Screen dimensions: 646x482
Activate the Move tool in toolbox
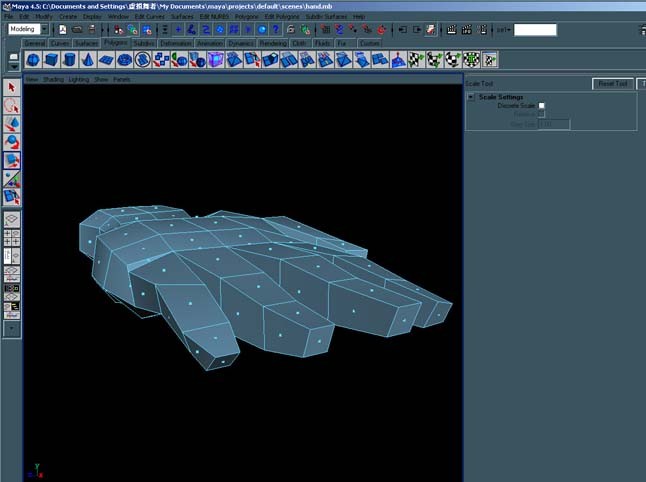click(12, 124)
